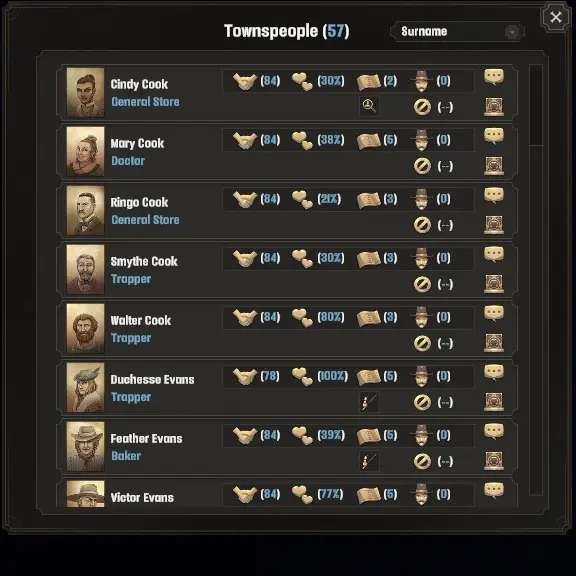This screenshot has width=576, height=576.
Task: Open Cindy Cook's General Store workplace link
Action: [x=145, y=102]
